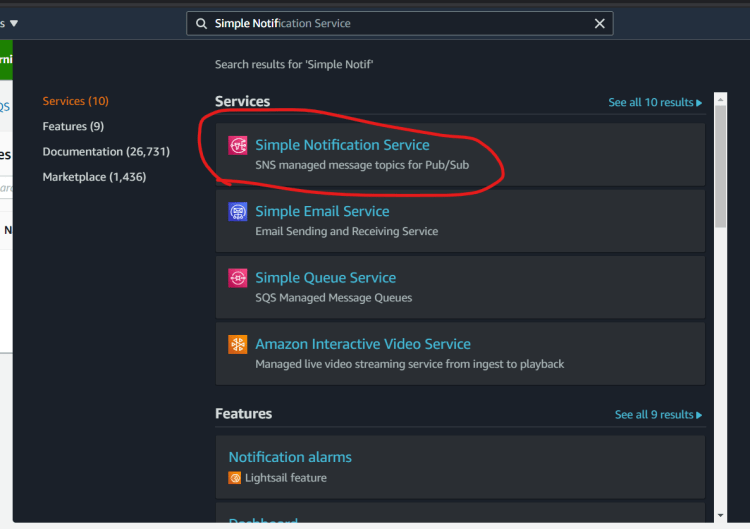The height and width of the screenshot is (529, 750).
Task: Expand the dropdown arrow left of search
Action: pos(14,23)
